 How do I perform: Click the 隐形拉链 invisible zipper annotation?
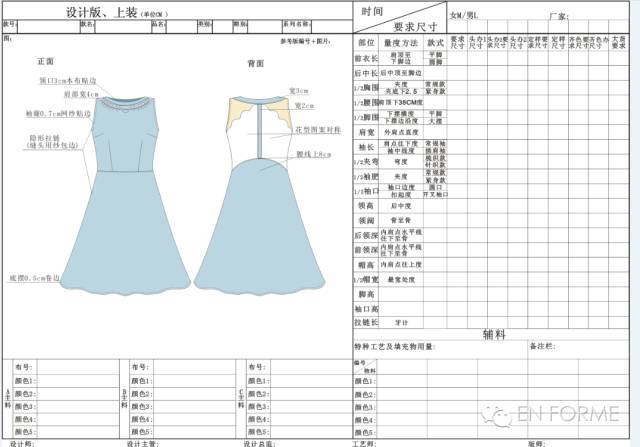pyautogui.click(x=44, y=141)
